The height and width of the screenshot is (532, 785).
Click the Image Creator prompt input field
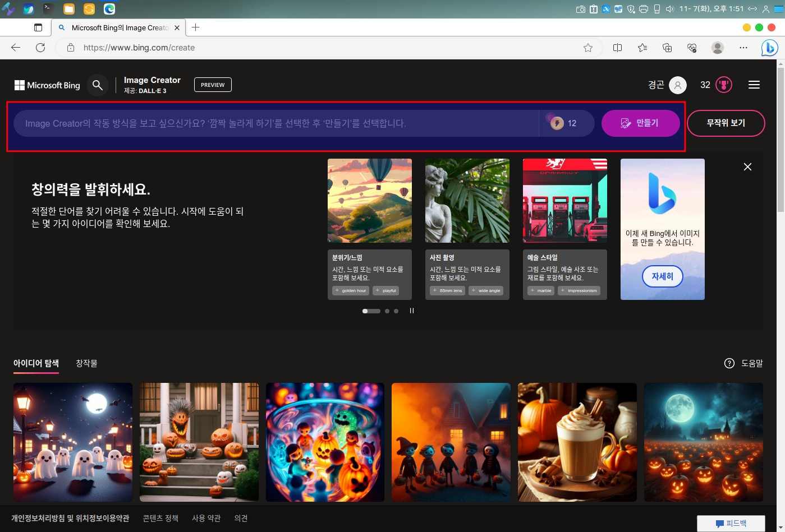[275, 123]
